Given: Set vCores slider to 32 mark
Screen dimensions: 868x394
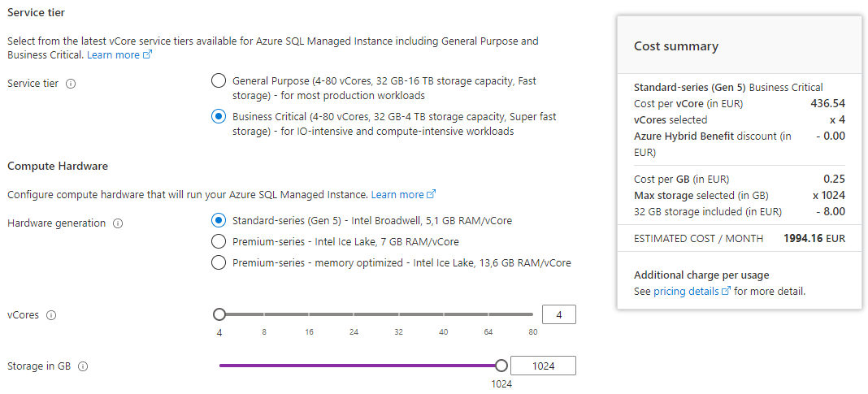Looking at the screenshot, I should [x=398, y=314].
